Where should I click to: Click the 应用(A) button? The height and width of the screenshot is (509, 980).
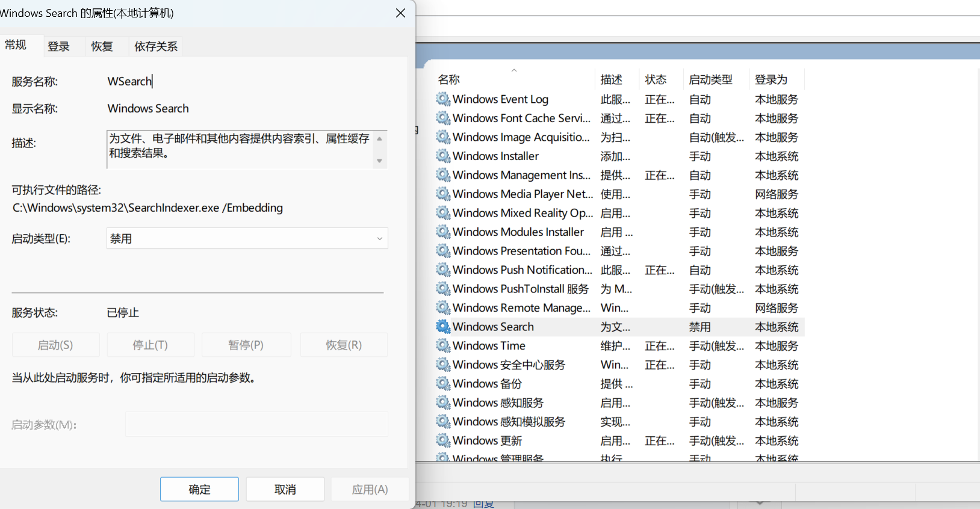[370, 489]
